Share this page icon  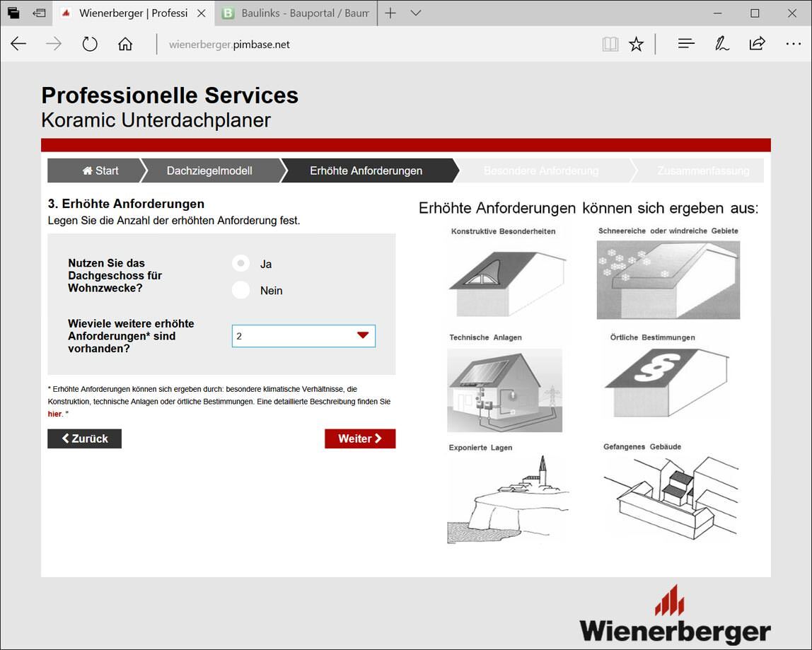point(757,44)
